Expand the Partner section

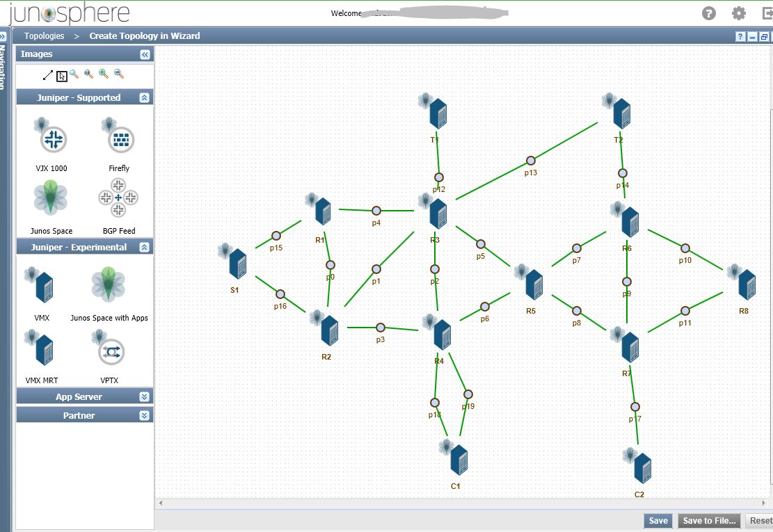144,415
